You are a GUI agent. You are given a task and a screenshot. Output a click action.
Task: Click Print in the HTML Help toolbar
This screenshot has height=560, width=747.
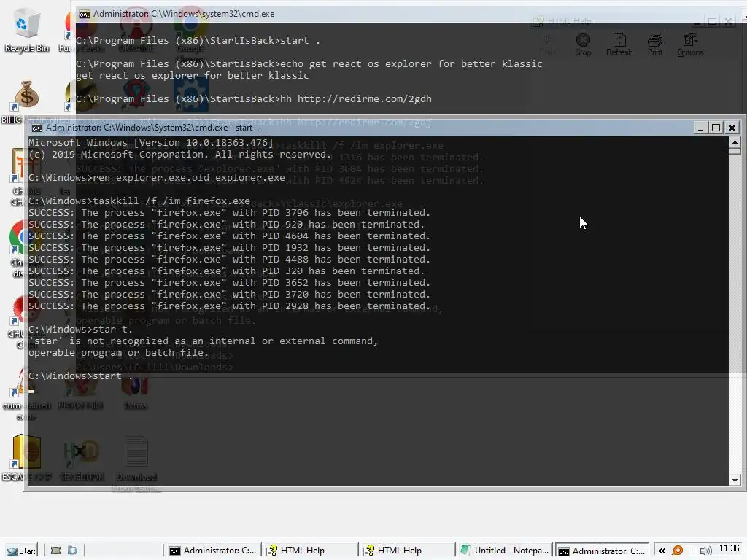(654, 44)
